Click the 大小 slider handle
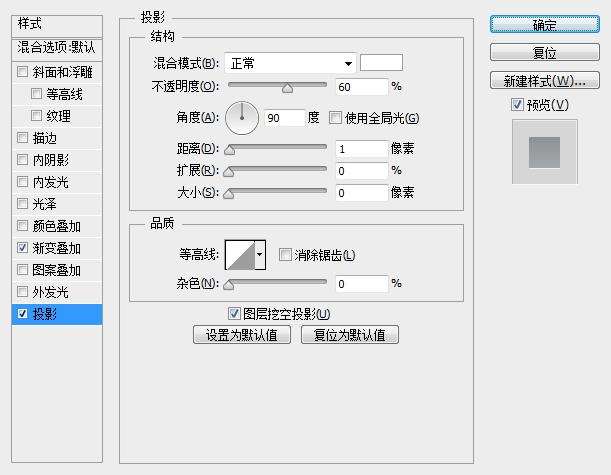This screenshot has height=475, width=611. (x=229, y=193)
